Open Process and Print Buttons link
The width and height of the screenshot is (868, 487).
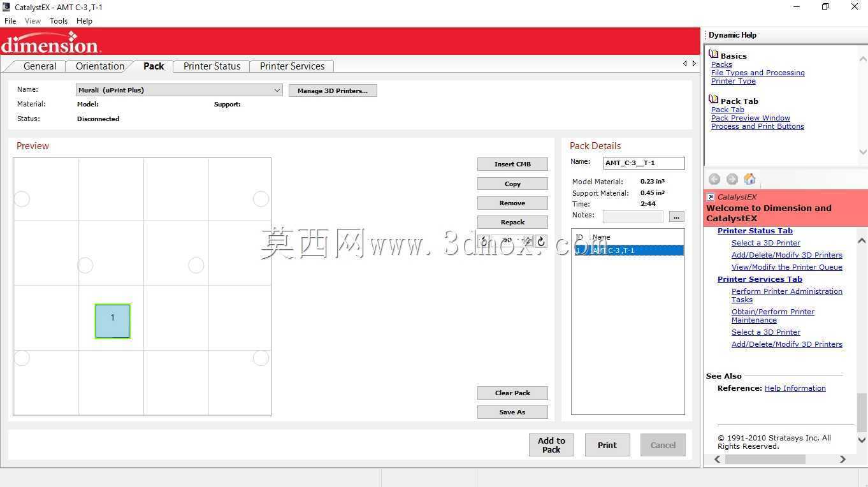pyautogui.click(x=758, y=126)
